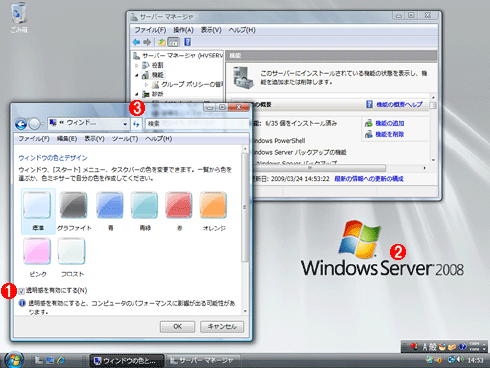Viewport: 490px width, 368px height.
Task: Click the language bar help icon
Action: (x=462, y=347)
